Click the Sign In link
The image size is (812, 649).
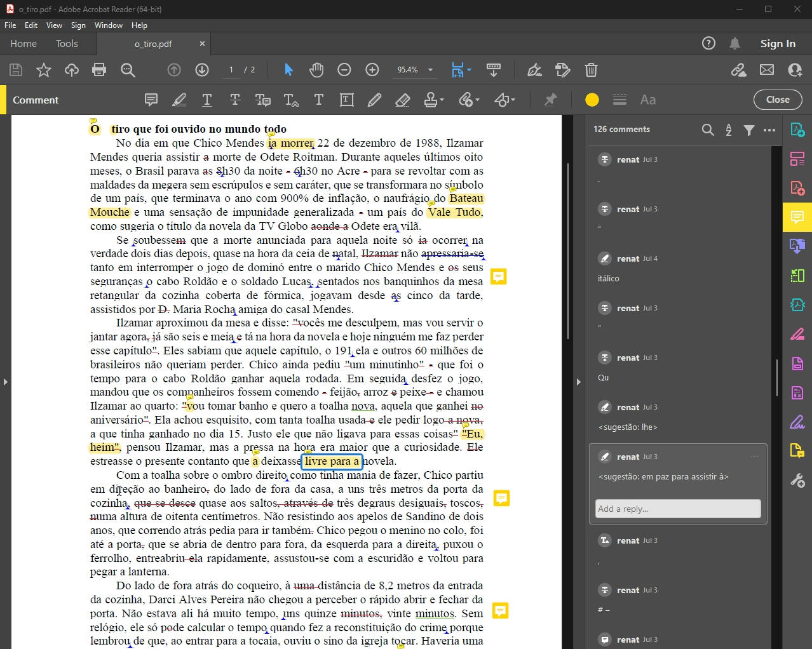coord(778,44)
